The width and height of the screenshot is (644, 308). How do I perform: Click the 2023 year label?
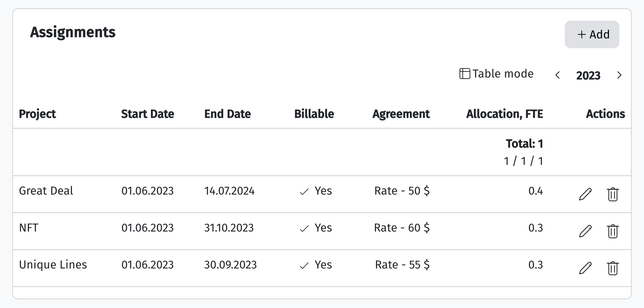tap(588, 75)
